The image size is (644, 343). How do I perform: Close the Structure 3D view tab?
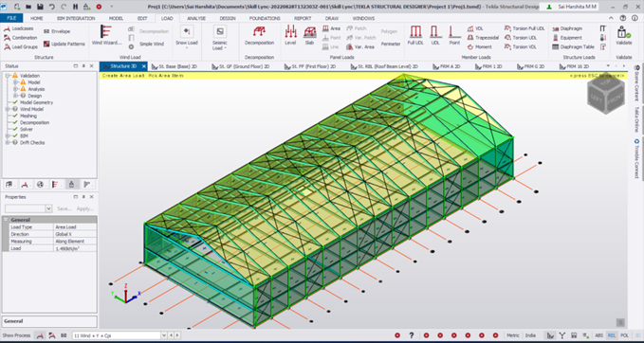coord(144,66)
